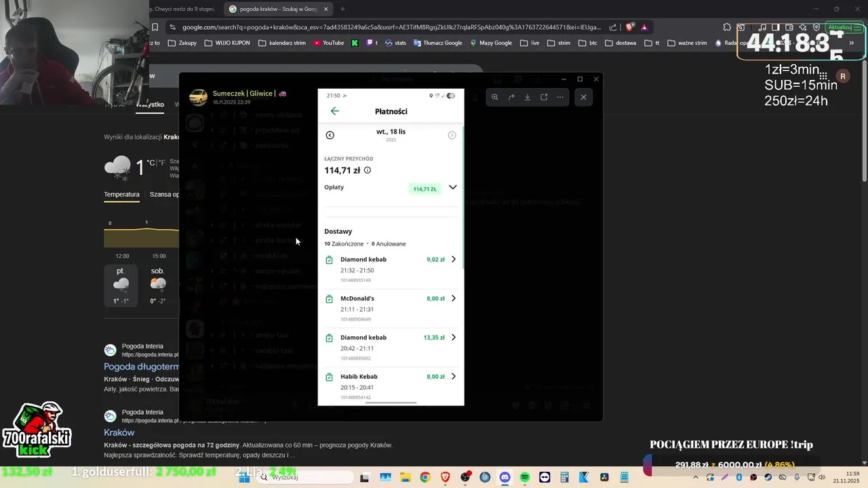The image size is (868, 488).
Task: Close the pogoda kraków tab
Action: [325, 9]
